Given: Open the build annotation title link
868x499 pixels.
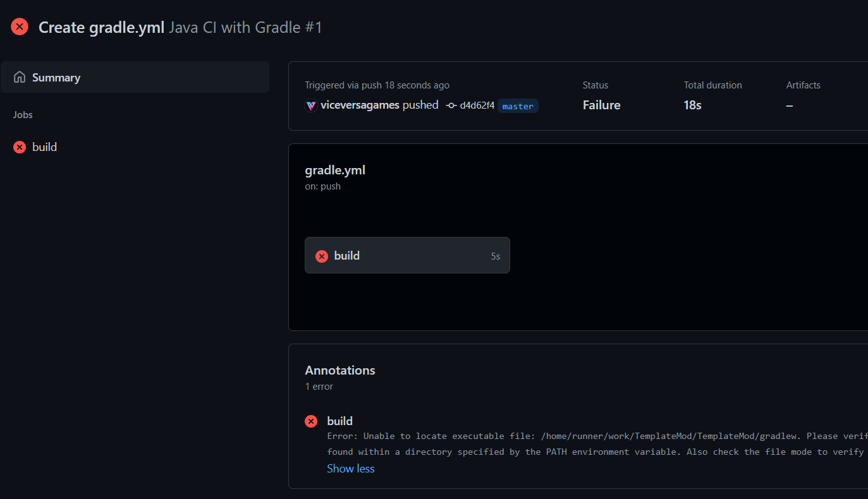Looking at the screenshot, I should click(x=340, y=421).
